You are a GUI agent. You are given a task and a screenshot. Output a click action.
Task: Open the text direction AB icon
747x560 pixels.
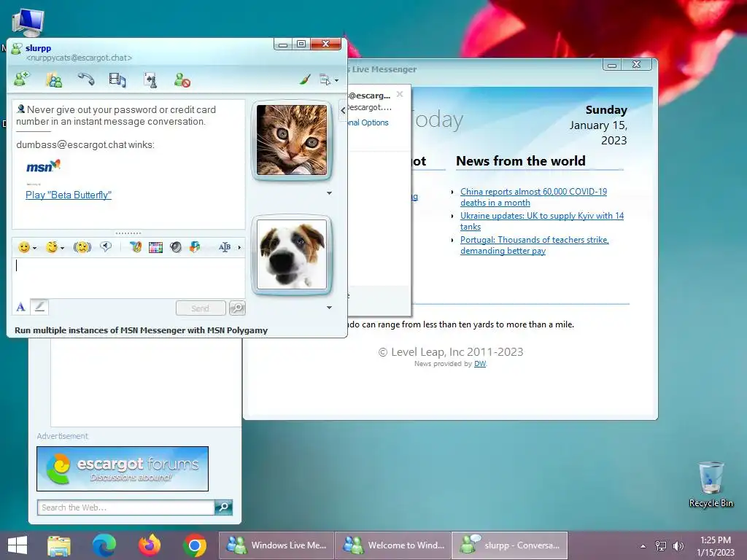pos(225,247)
